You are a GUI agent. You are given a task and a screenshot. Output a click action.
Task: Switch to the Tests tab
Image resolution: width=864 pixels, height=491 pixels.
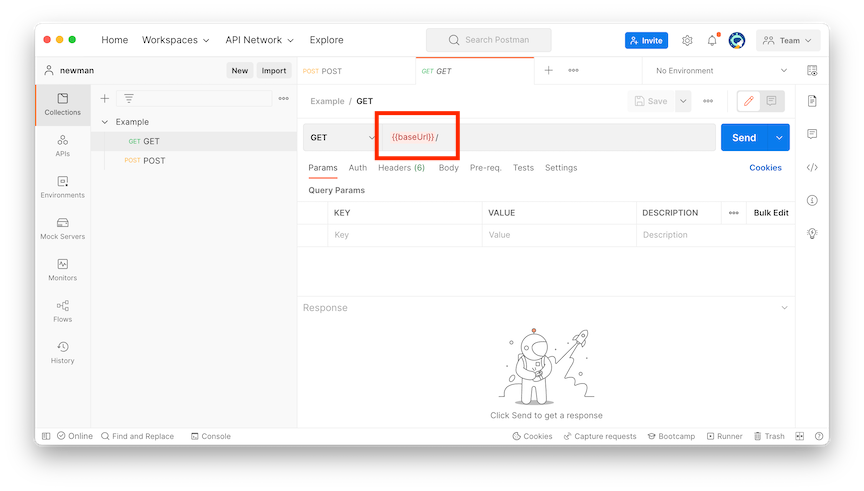click(523, 168)
